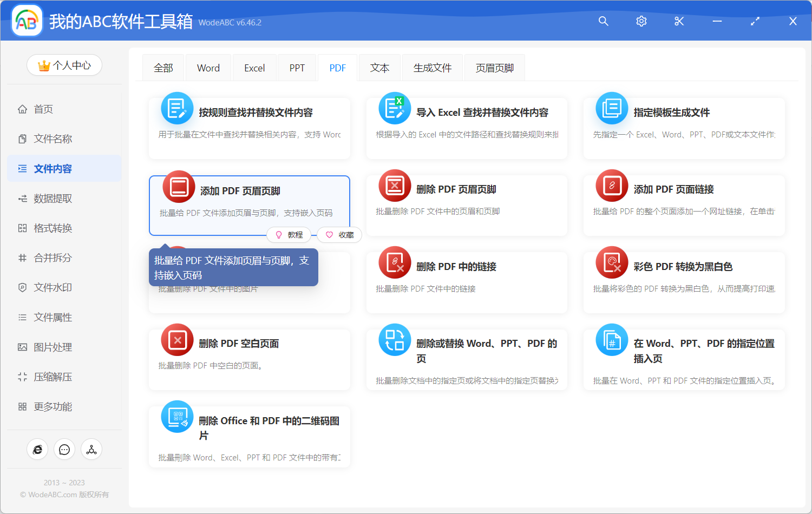The width and height of the screenshot is (812, 514).
Task: Open 个人中心 personal center
Action: tap(64, 65)
